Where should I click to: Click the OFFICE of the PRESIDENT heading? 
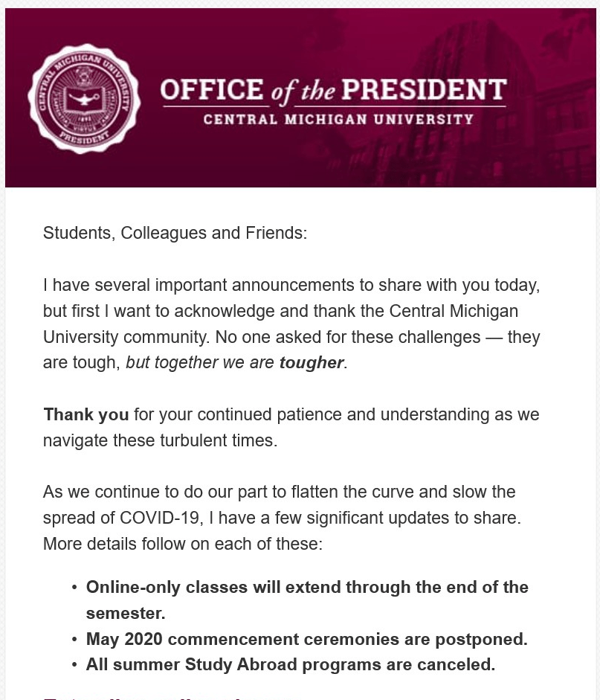(332, 91)
